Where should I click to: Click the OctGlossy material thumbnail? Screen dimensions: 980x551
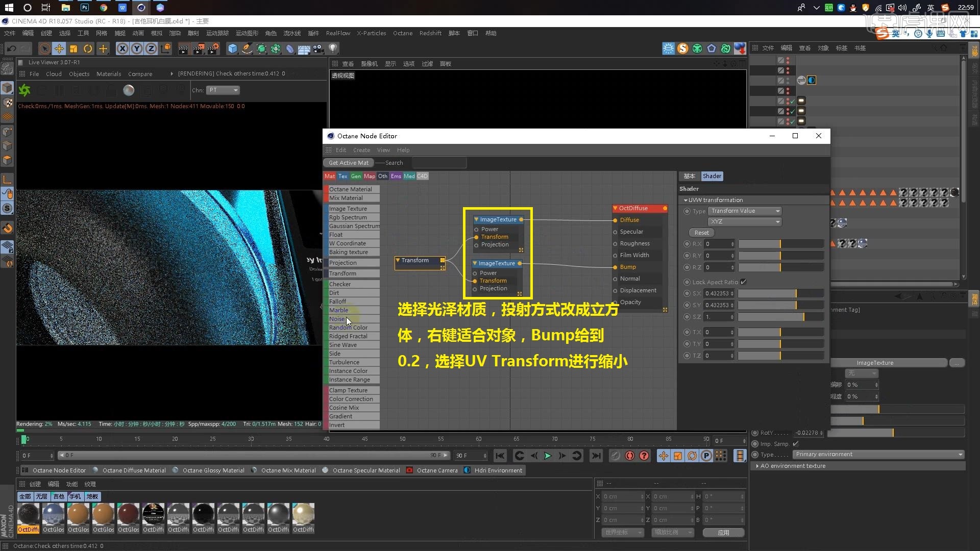tap(54, 515)
